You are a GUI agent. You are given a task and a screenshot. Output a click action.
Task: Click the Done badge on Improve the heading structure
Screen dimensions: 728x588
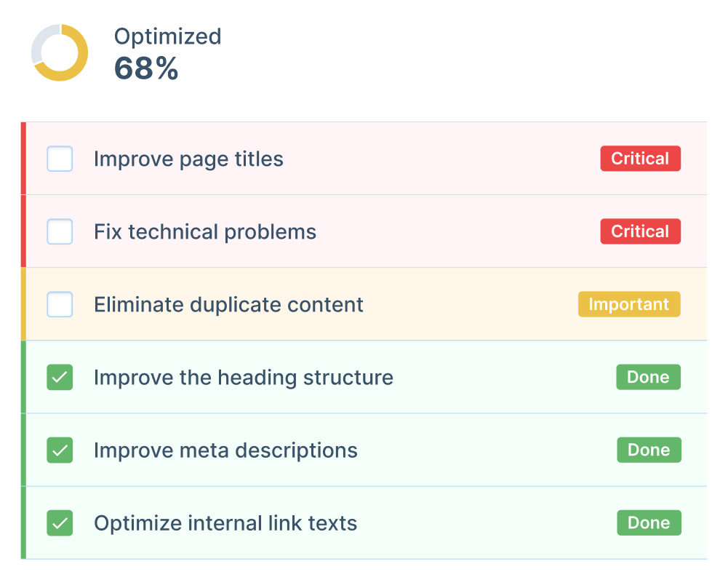coord(648,378)
